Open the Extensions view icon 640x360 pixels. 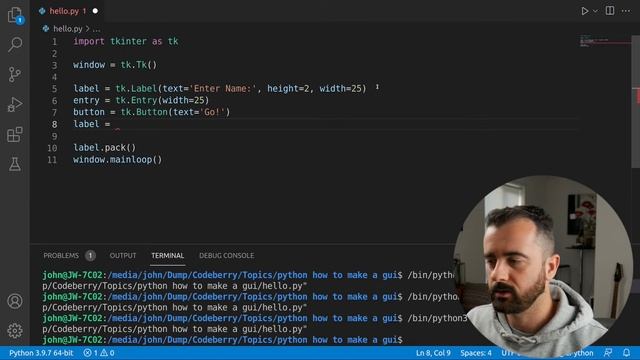point(15,134)
